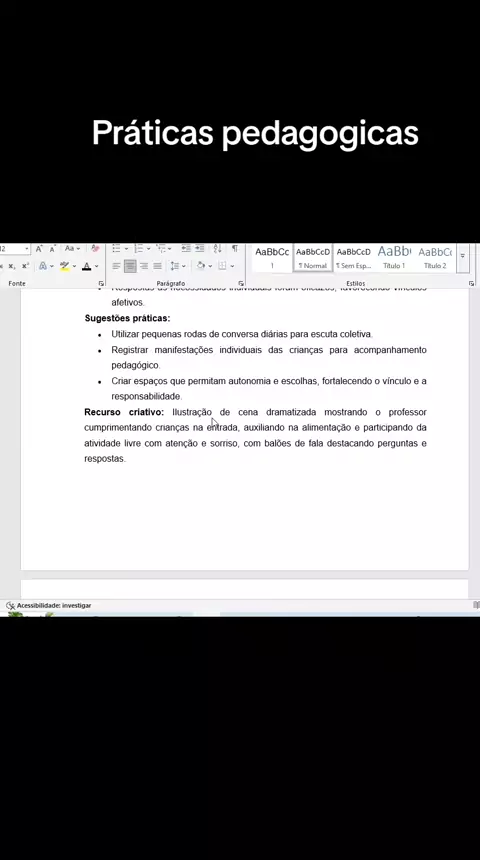Toggle subscript formatting

(x=12, y=267)
